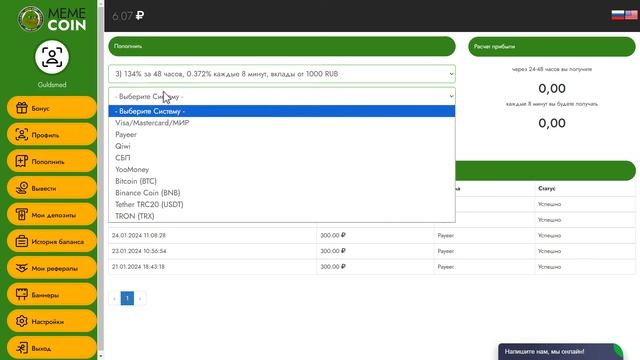Click the gift icon next to Бонус
This screenshot has height=360, width=640.
click(x=22, y=108)
